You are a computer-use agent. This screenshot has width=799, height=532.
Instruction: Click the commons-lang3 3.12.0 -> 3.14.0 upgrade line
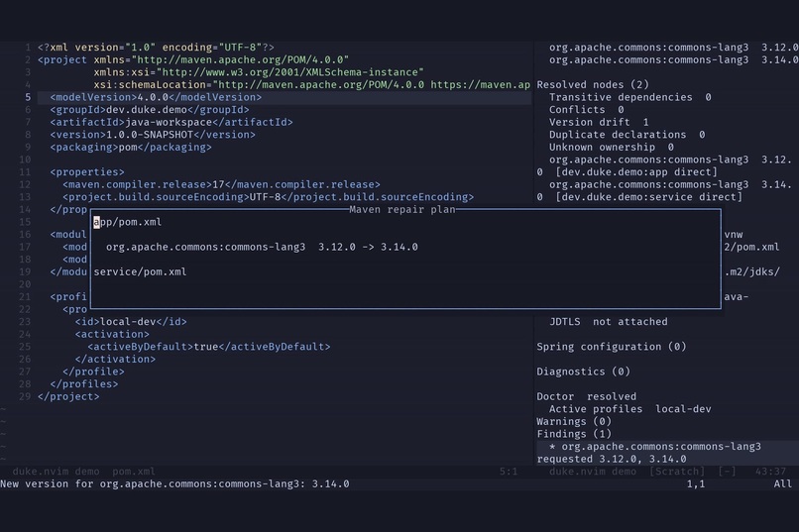point(262,247)
